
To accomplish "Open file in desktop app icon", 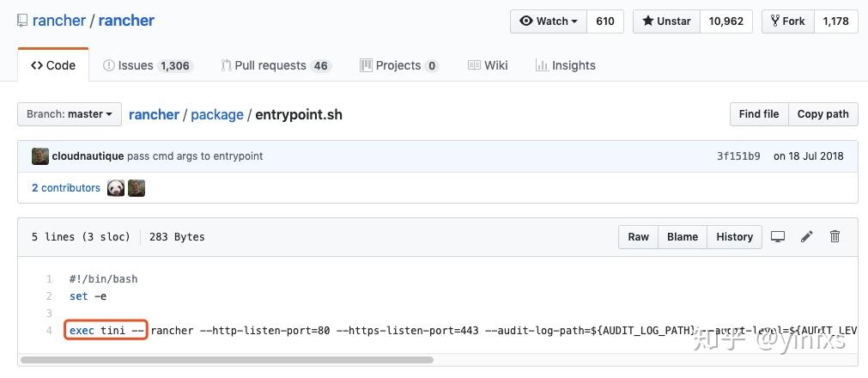I will [x=778, y=237].
